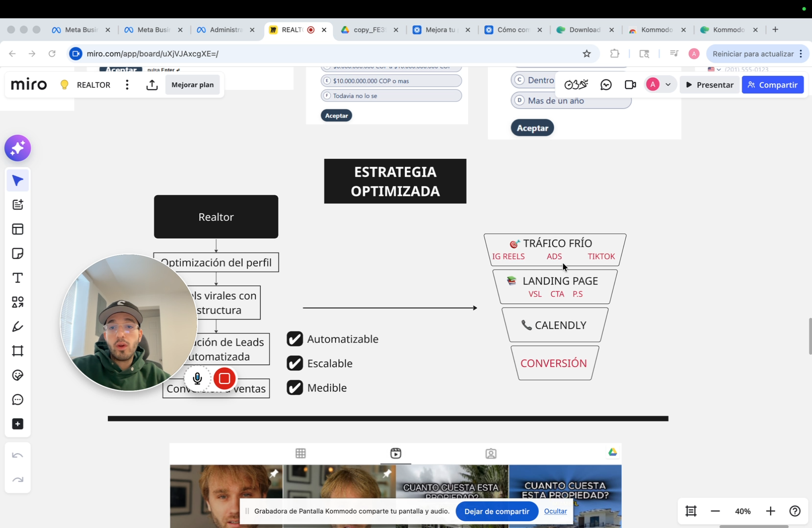Image resolution: width=812 pixels, height=528 pixels.
Task: Select the Frame tool
Action: (x=18, y=351)
